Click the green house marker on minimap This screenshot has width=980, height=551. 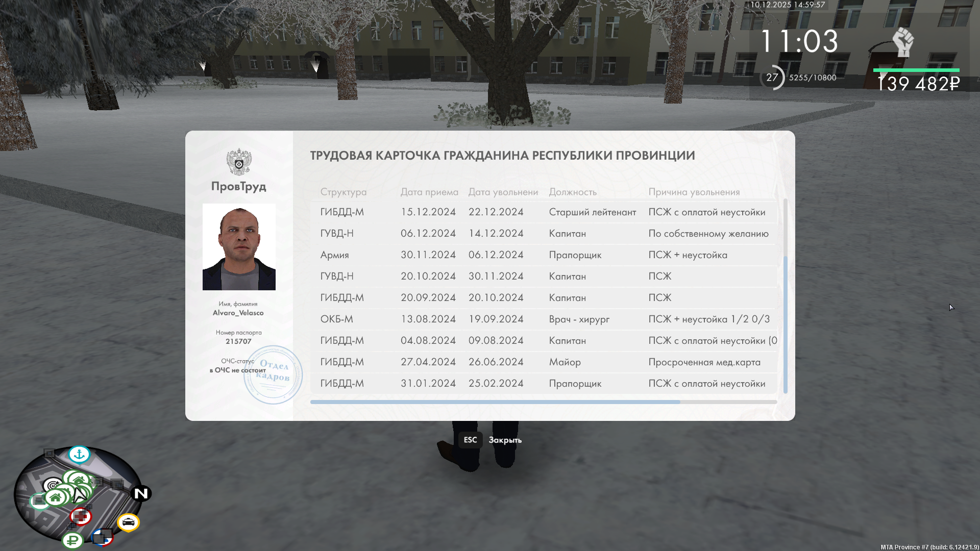(x=55, y=497)
